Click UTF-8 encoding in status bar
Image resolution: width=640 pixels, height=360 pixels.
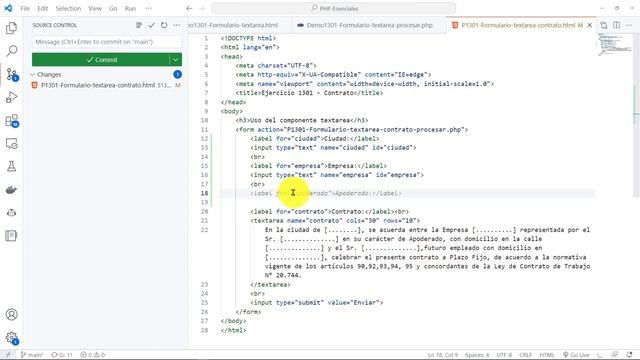(504, 355)
